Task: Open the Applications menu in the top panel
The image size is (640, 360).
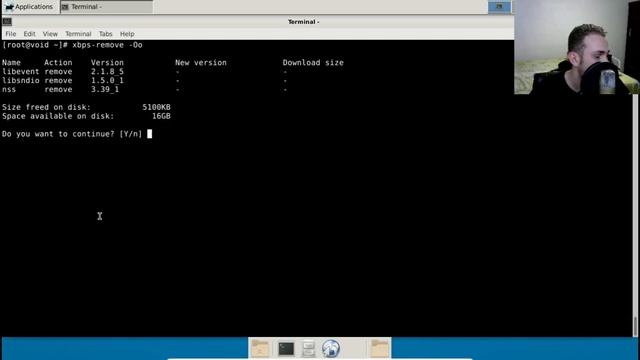Action: click(29, 7)
